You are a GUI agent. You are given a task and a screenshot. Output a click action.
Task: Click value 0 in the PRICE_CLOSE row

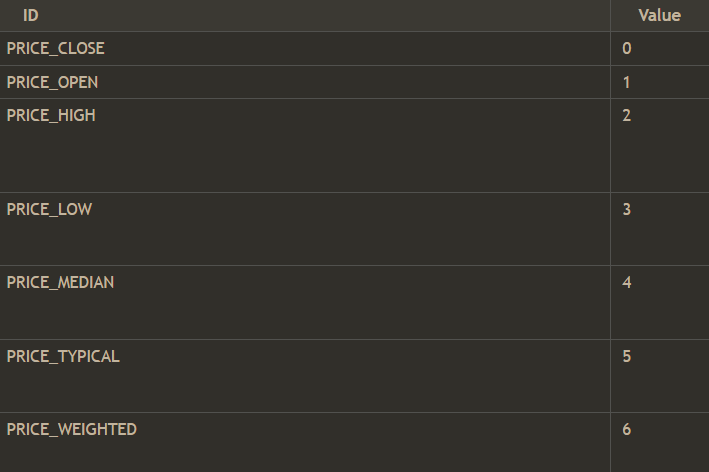coord(627,48)
